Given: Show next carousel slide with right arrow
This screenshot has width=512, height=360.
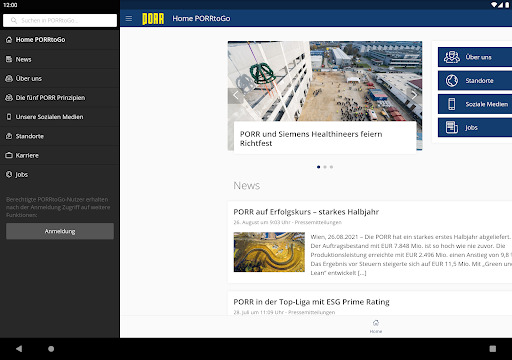Looking at the screenshot, I should coord(414,95).
